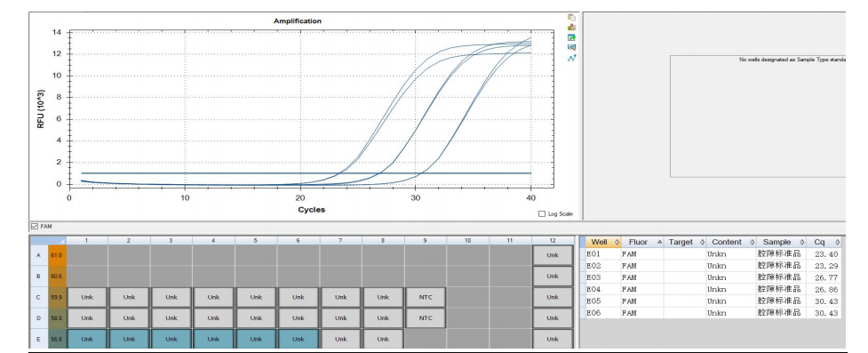Image resolution: width=868 pixels, height=353 pixels.
Task: Select Unk well D2
Action: tap(129, 318)
